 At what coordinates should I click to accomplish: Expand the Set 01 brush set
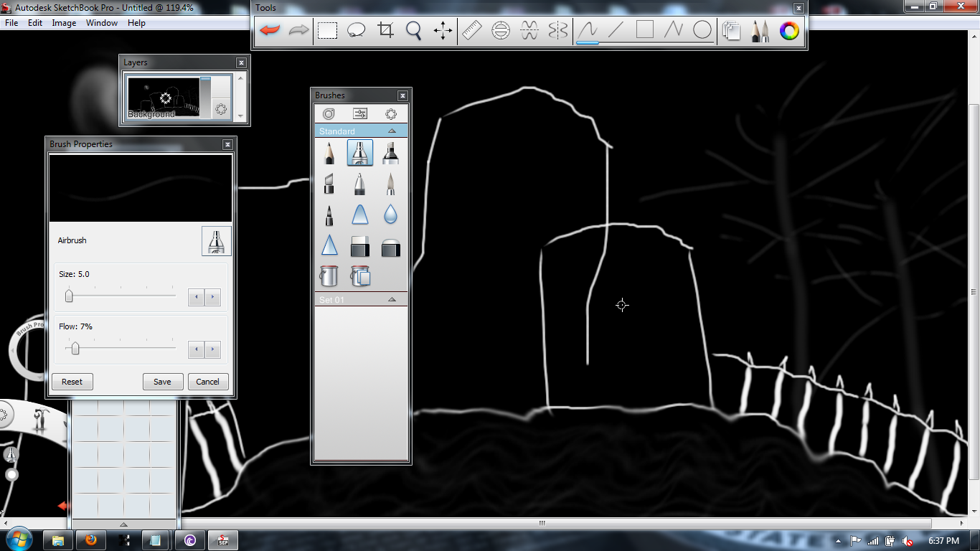coord(392,300)
